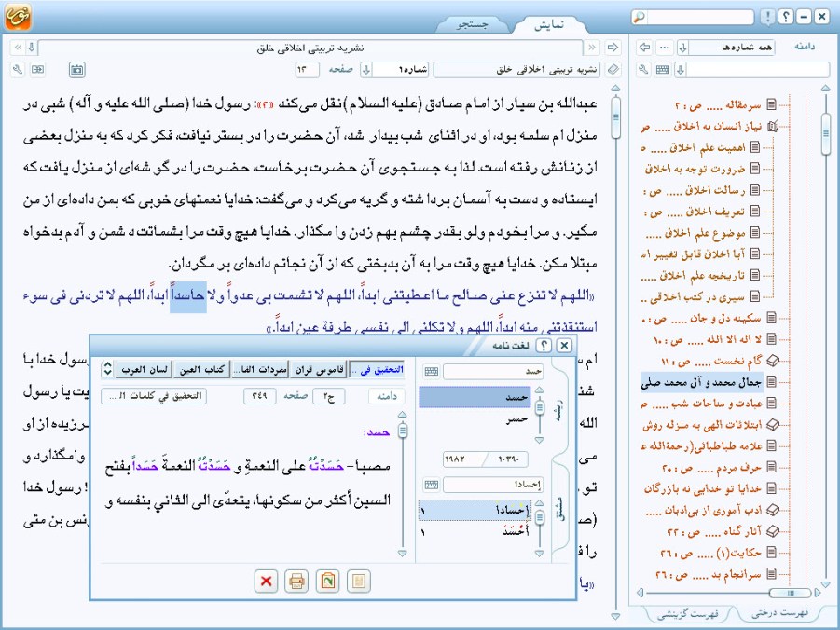Open dropdown arrow of contents tree search field
The image size is (840, 630).
tap(681, 70)
